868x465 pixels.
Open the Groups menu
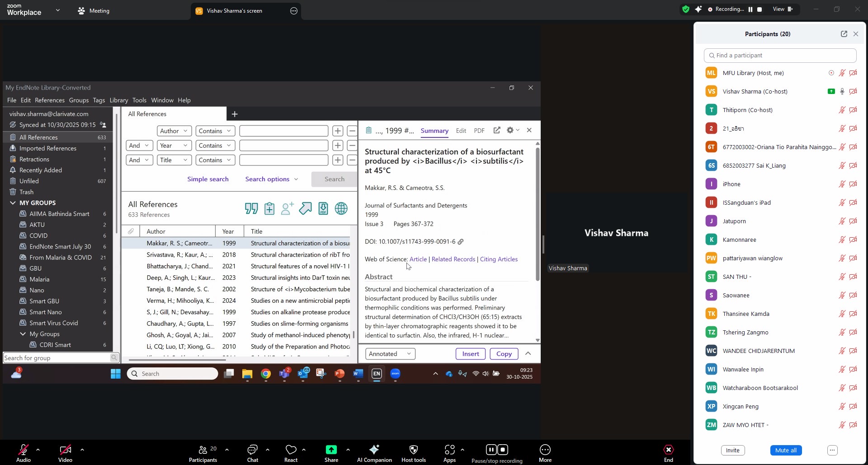[79, 100]
